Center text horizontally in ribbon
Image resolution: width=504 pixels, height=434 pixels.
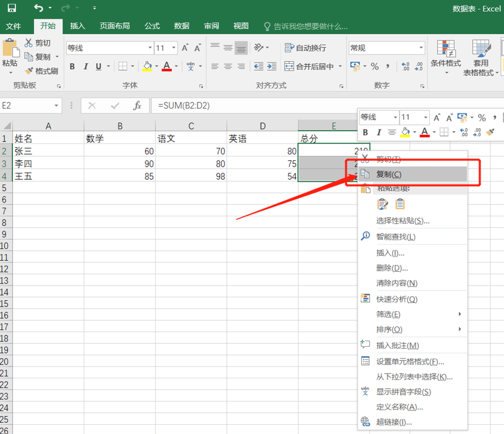[228, 67]
